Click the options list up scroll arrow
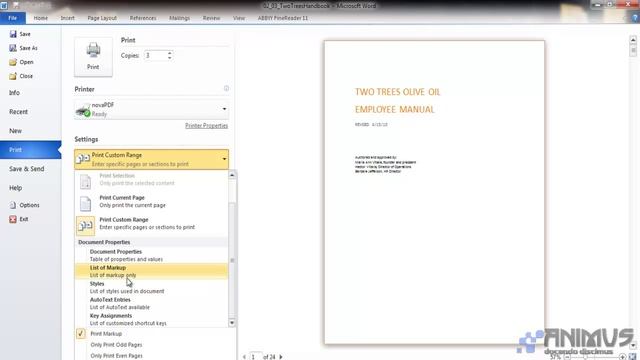Screen dimensions: 640x360 [232, 175]
